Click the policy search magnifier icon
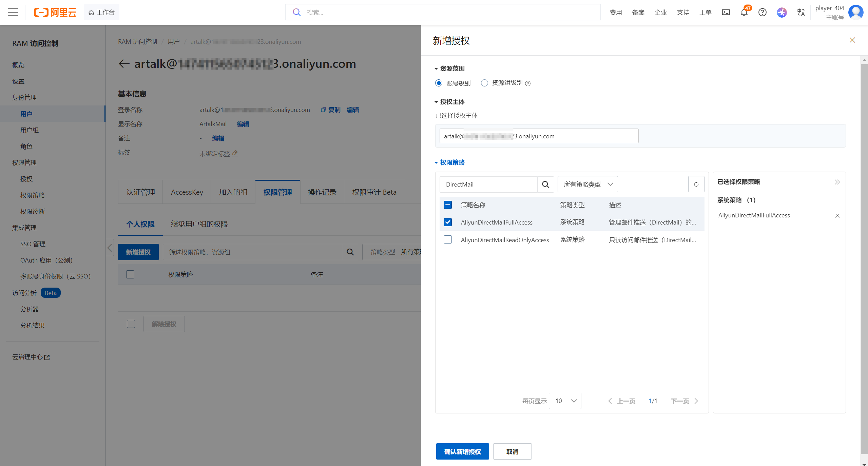 (x=545, y=184)
